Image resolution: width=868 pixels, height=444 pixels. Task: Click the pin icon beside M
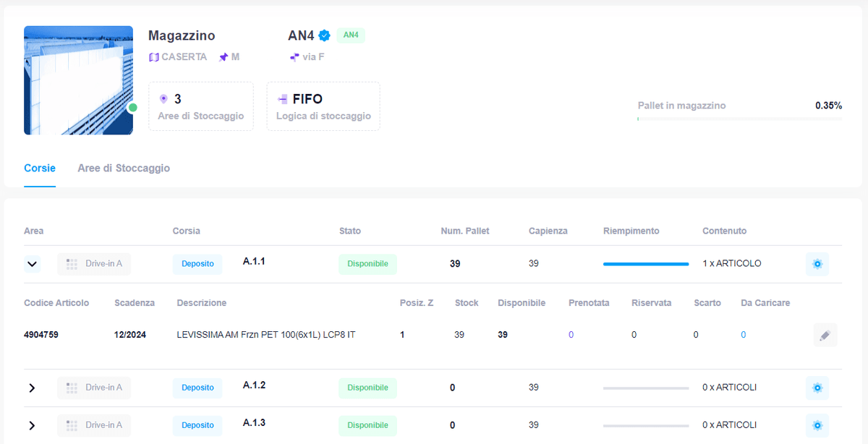[224, 57]
